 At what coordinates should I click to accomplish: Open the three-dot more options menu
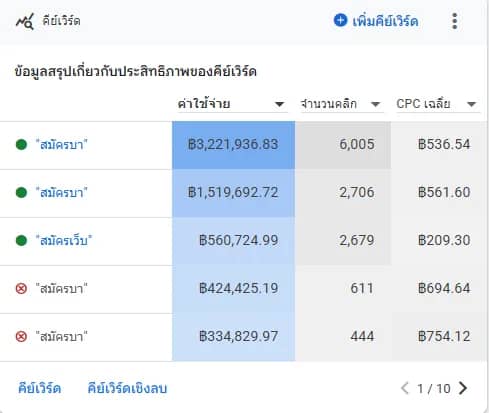coord(455,21)
